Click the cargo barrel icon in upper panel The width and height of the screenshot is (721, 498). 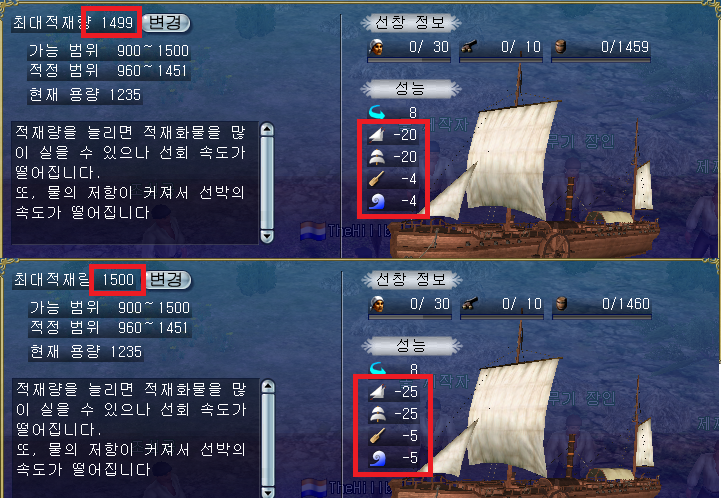(x=561, y=47)
